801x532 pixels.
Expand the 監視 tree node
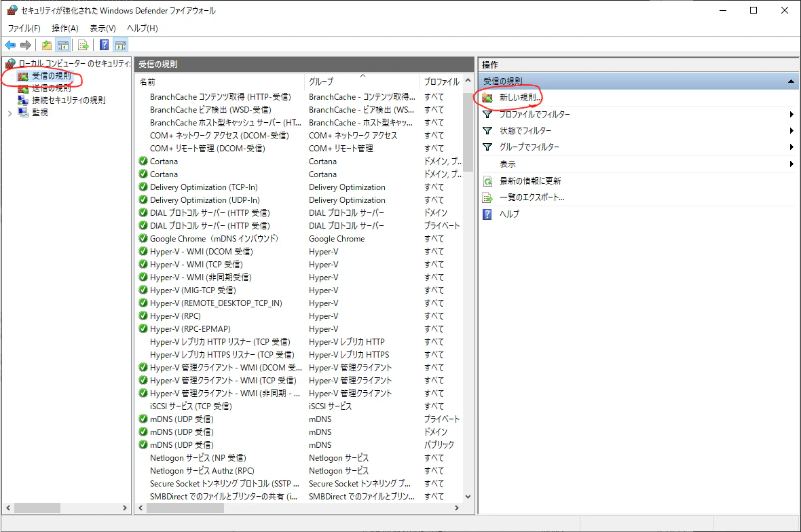click(10, 113)
